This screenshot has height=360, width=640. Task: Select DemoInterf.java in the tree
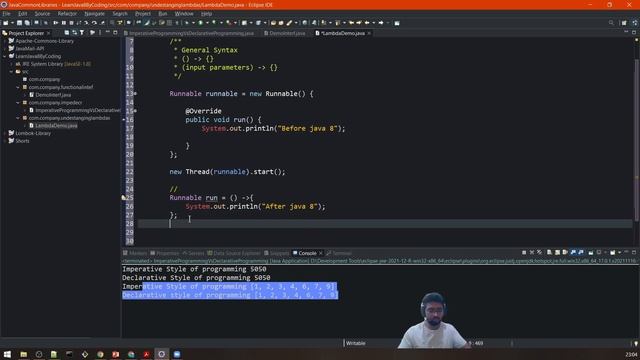click(53, 95)
